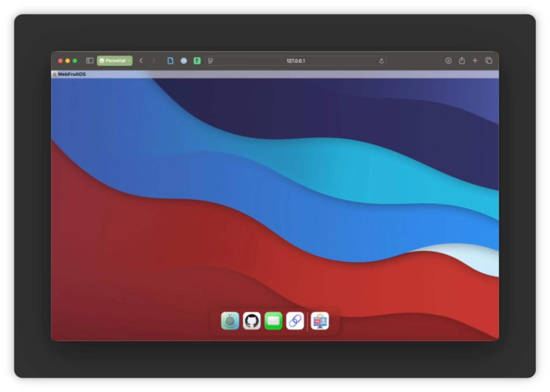
Task: Click the blue document extension icon
Action: click(x=170, y=61)
